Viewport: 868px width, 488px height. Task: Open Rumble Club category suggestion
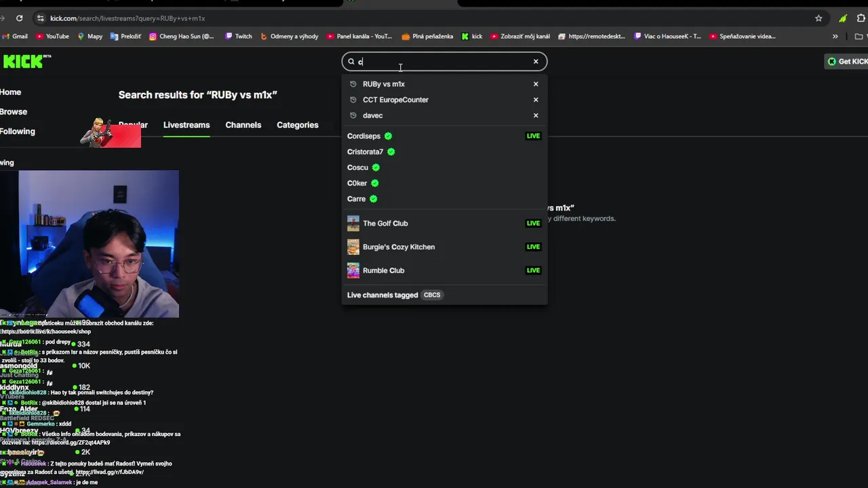click(444, 270)
